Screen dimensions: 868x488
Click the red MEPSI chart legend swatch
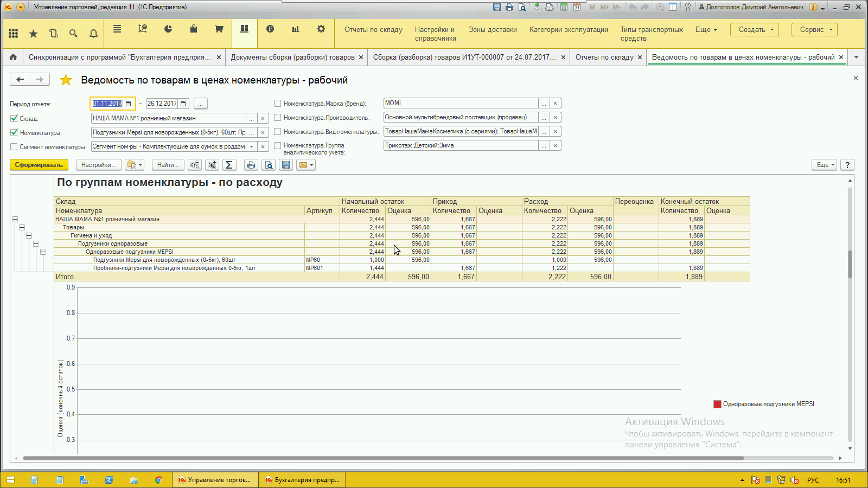tap(717, 404)
